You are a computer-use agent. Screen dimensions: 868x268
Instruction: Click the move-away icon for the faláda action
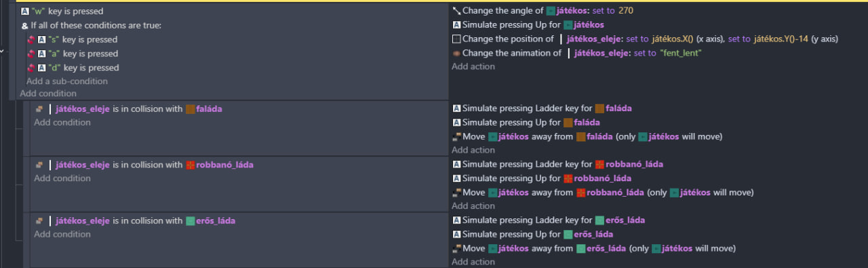[456, 136]
